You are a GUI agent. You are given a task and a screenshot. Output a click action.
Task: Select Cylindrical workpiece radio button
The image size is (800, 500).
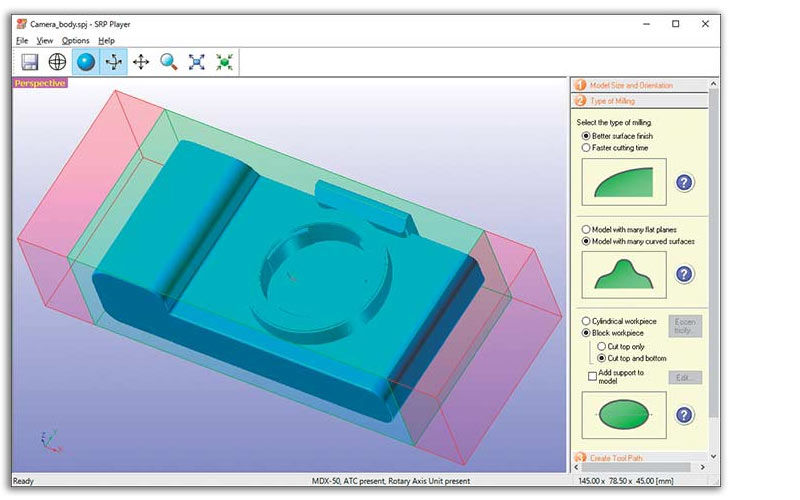pos(586,321)
